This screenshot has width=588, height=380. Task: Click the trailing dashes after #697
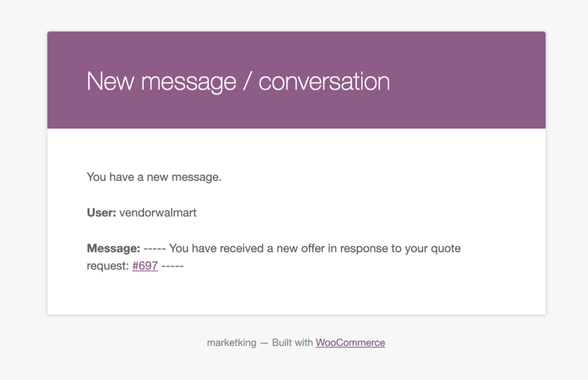coord(172,266)
